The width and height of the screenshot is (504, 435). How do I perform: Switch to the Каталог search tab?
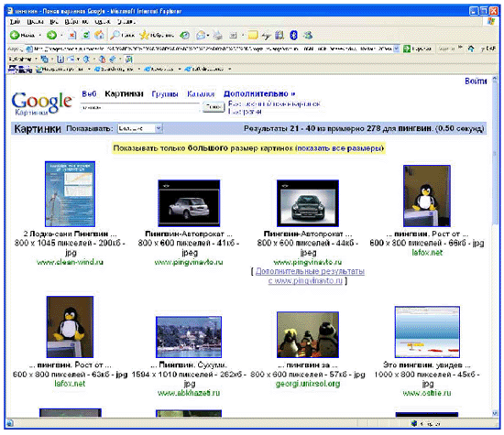click(x=201, y=93)
